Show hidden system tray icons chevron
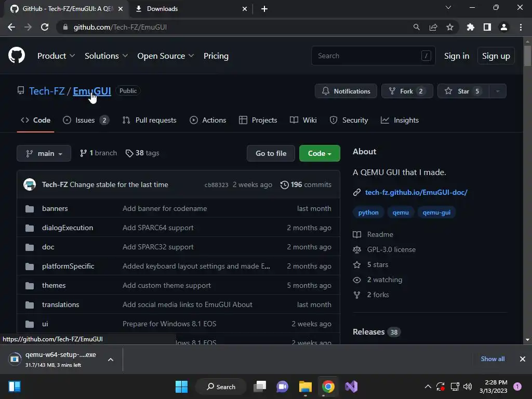The width and height of the screenshot is (532, 399). (x=428, y=387)
